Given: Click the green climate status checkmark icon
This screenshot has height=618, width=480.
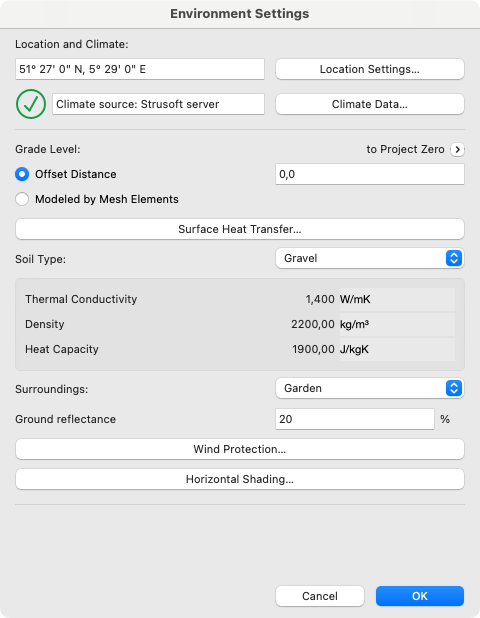Looking at the screenshot, I should point(31,104).
